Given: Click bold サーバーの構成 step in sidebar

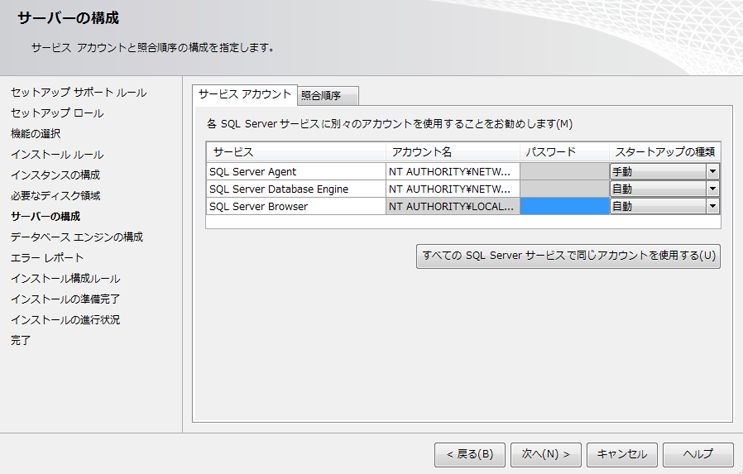Looking at the screenshot, I should (45, 217).
